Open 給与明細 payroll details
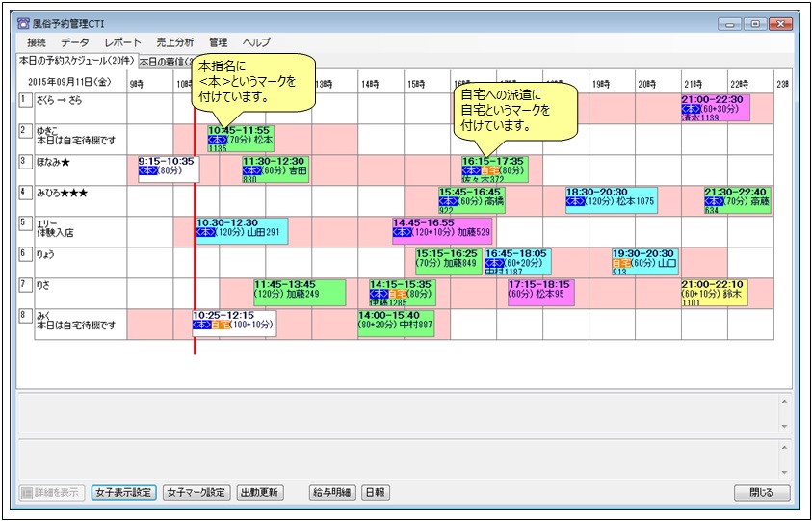812x521 pixels. tap(331, 493)
